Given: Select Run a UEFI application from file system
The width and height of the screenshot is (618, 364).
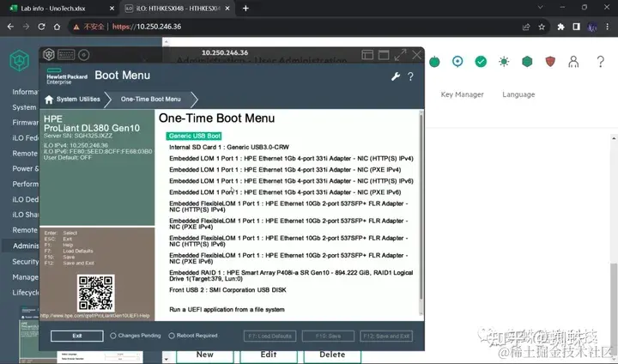Looking at the screenshot, I should (x=227, y=310).
